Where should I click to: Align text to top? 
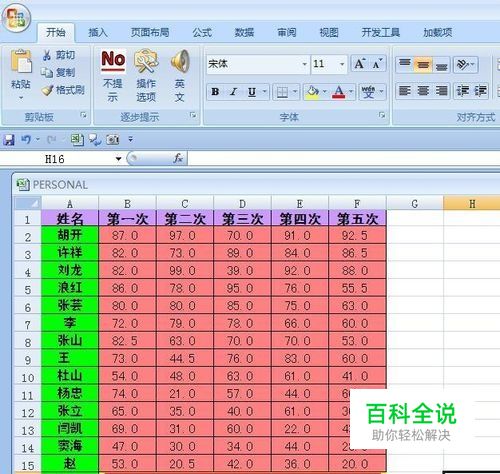[x=405, y=64]
